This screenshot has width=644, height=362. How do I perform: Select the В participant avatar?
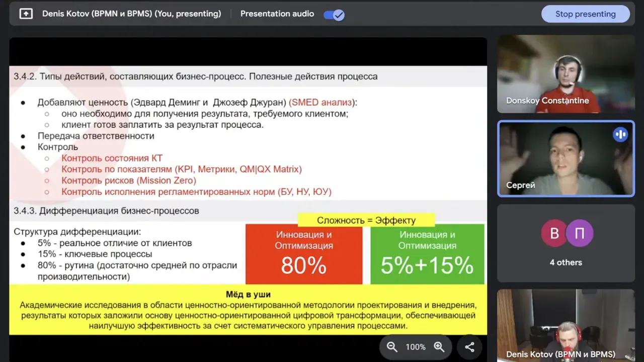(553, 233)
